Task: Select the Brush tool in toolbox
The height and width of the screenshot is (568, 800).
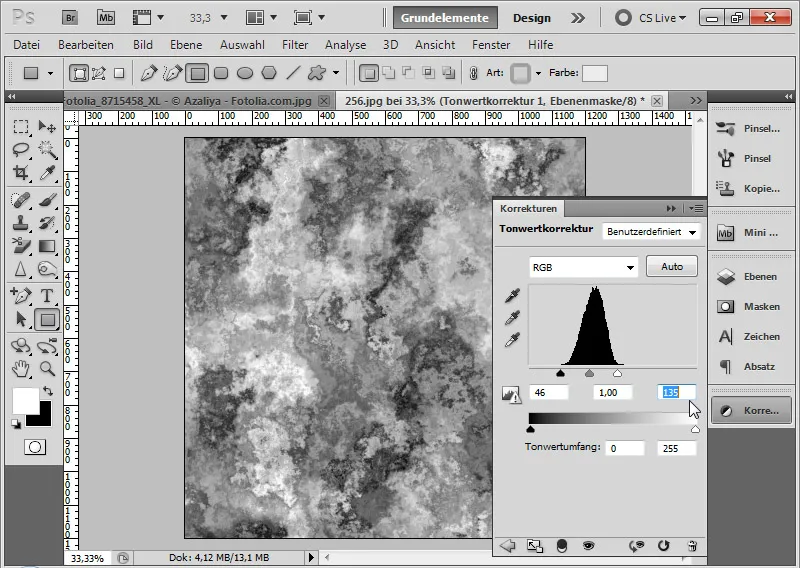Action: coord(47,200)
